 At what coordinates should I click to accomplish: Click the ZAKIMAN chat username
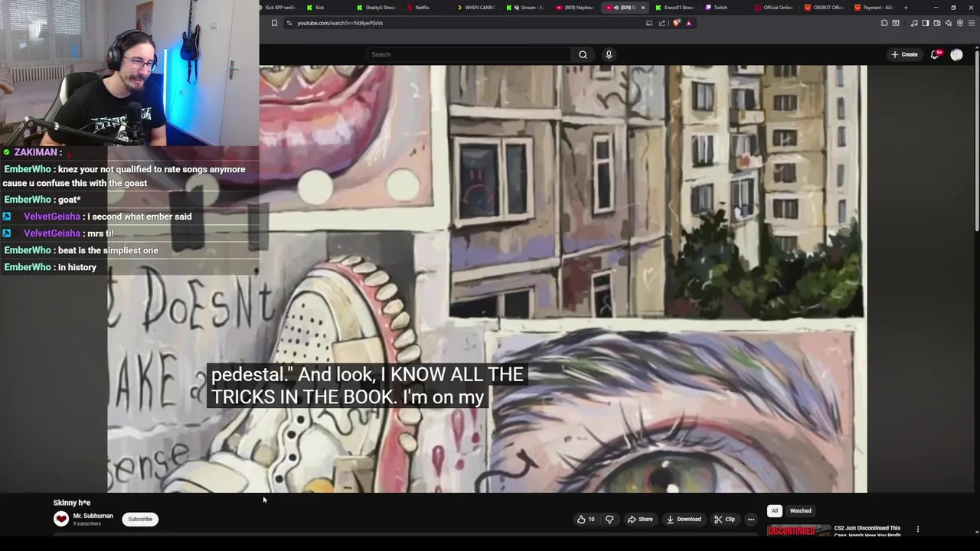[35, 152]
